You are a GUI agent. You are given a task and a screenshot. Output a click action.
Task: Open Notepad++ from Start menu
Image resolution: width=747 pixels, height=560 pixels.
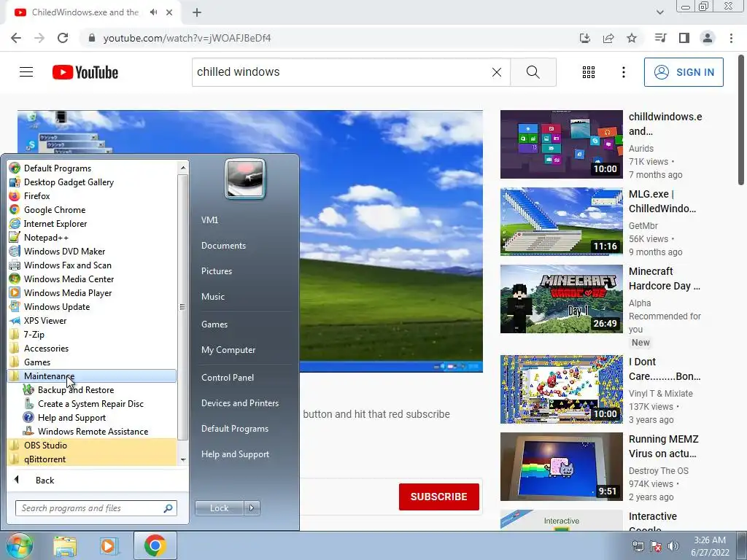[x=92, y=237]
